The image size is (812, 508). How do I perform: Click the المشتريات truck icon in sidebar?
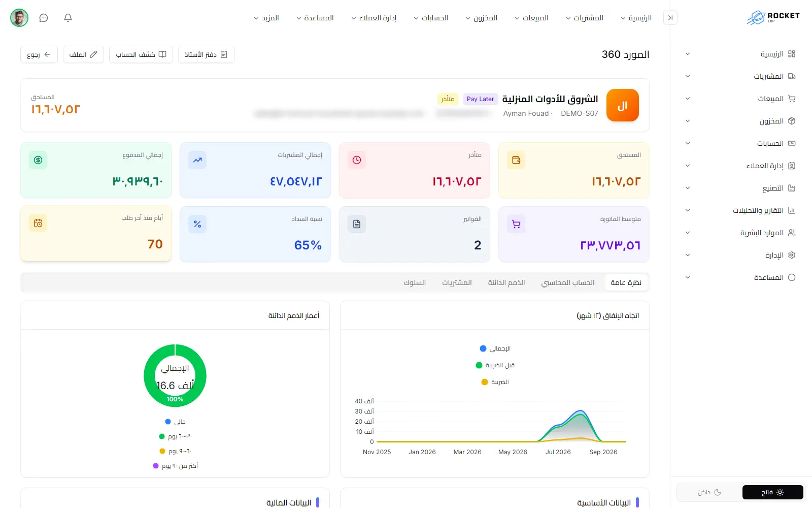pos(792,76)
